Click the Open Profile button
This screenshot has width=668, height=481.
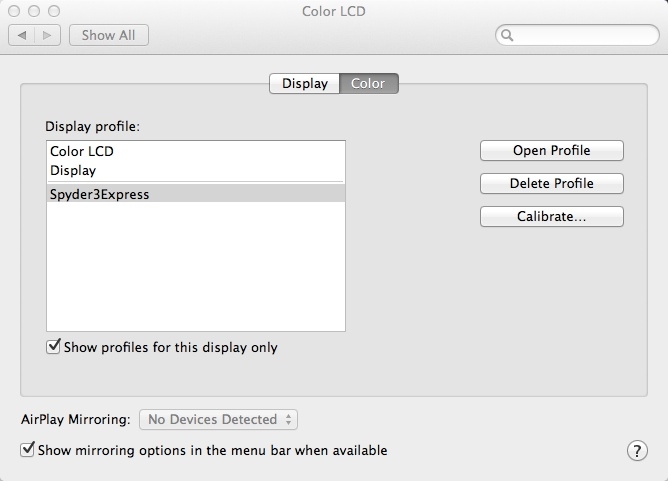click(x=551, y=151)
